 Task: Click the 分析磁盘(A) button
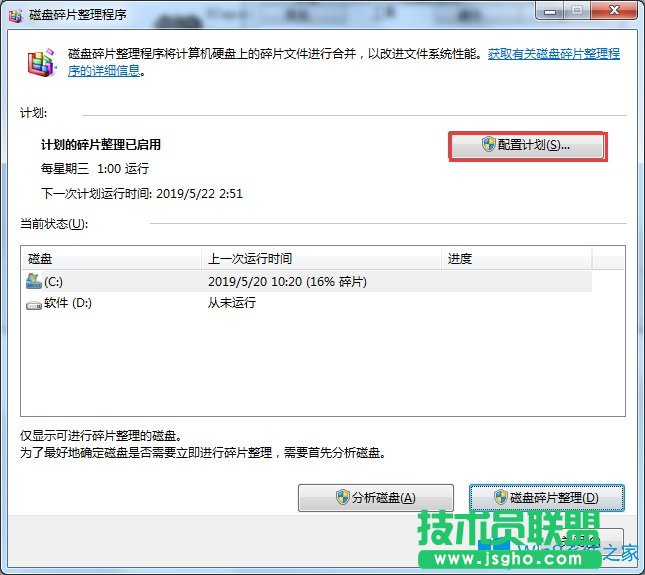point(376,498)
